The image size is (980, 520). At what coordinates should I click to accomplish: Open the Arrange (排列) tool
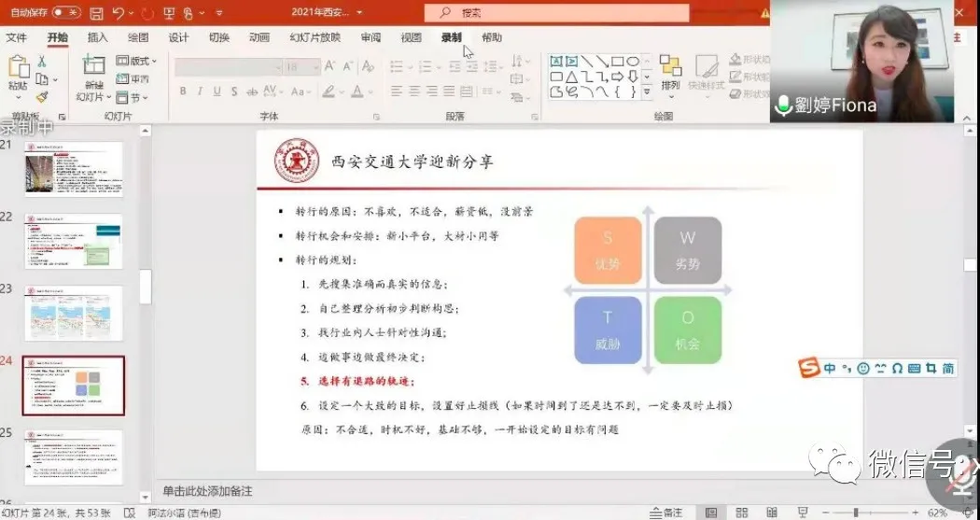tap(670, 73)
